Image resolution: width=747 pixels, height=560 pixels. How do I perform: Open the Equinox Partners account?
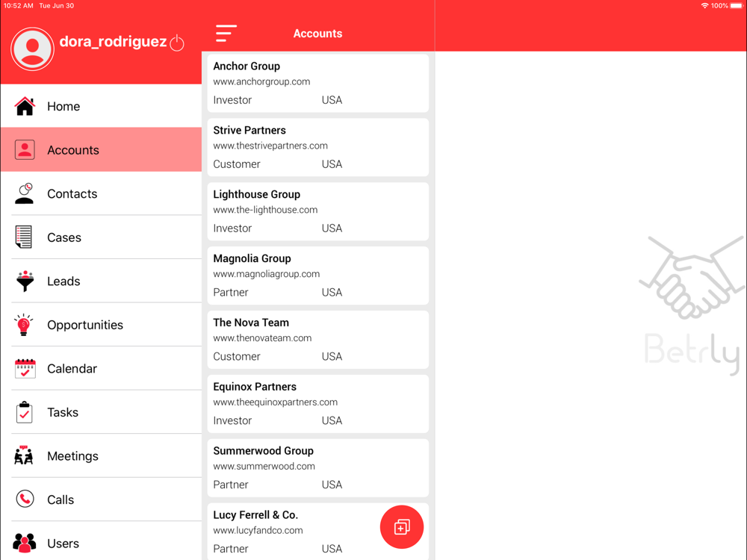(317, 403)
